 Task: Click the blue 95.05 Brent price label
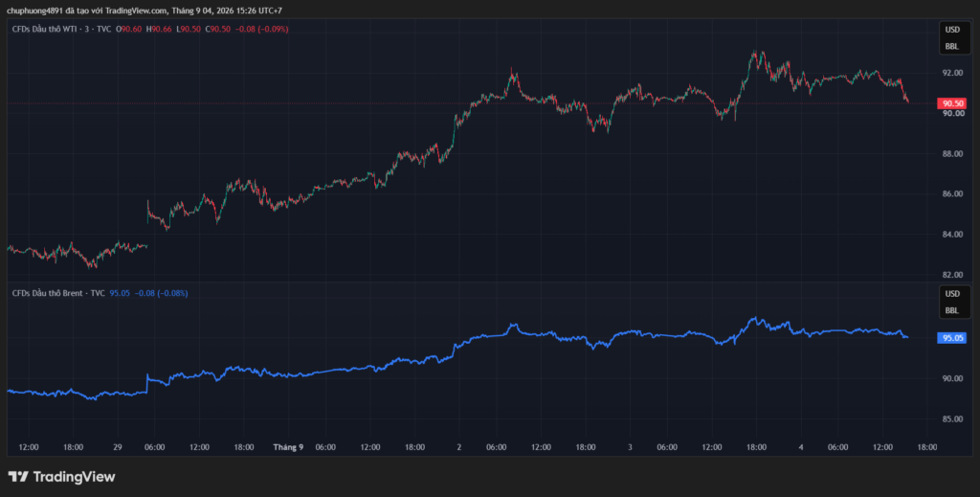[x=952, y=338]
